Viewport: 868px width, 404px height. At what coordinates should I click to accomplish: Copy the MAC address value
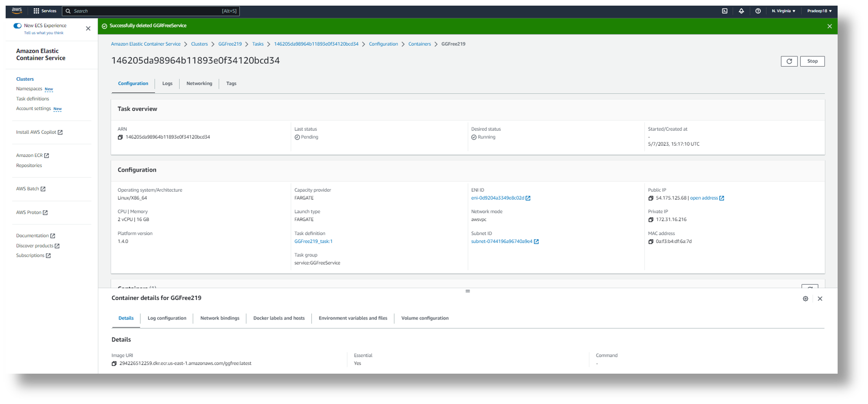[x=651, y=241]
